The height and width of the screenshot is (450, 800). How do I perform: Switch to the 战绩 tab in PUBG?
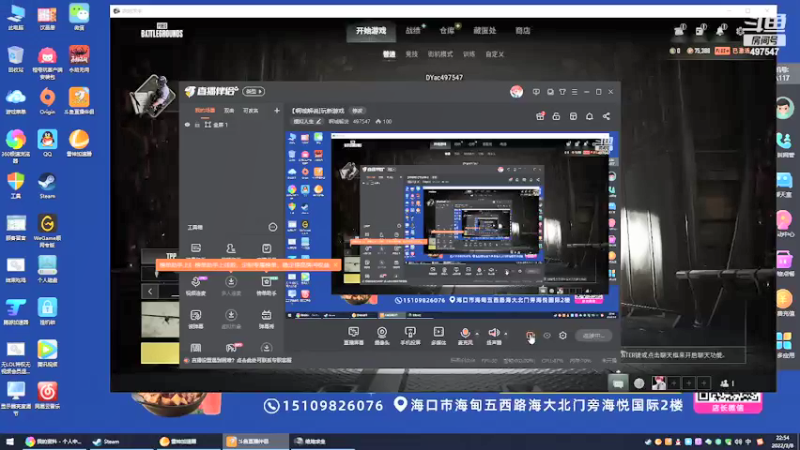pyautogui.click(x=413, y=31)
